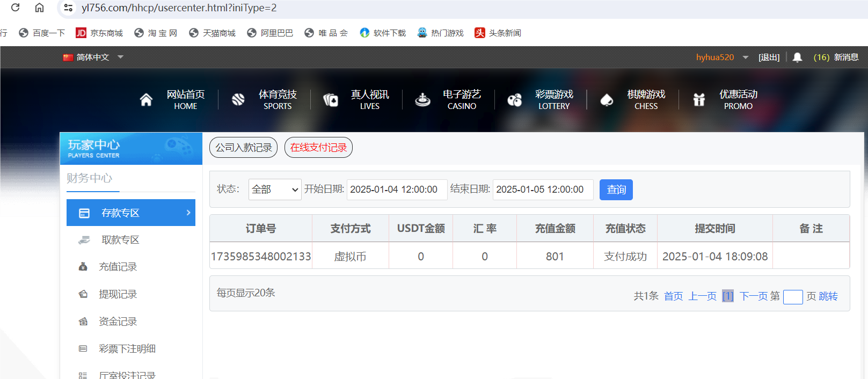
Task: Click the house icon beside 网站首页
Action: [x=146, y=100]
